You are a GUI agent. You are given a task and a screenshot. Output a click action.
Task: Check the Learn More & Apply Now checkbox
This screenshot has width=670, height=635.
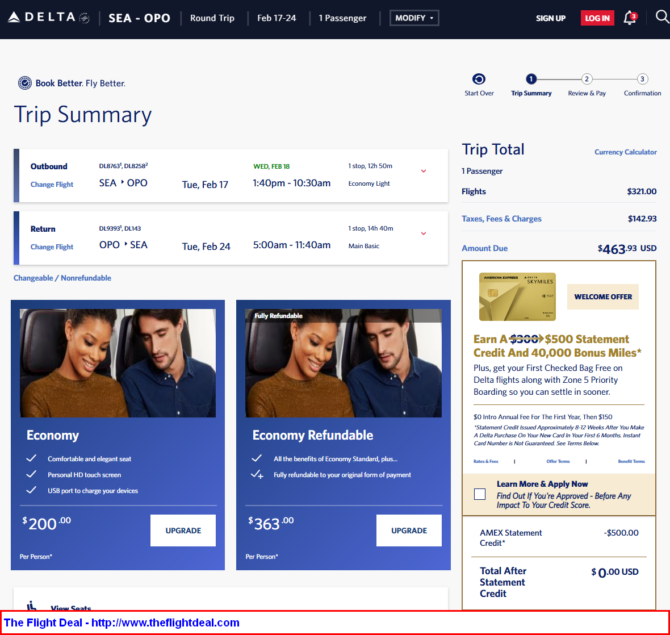pos(480,494)
